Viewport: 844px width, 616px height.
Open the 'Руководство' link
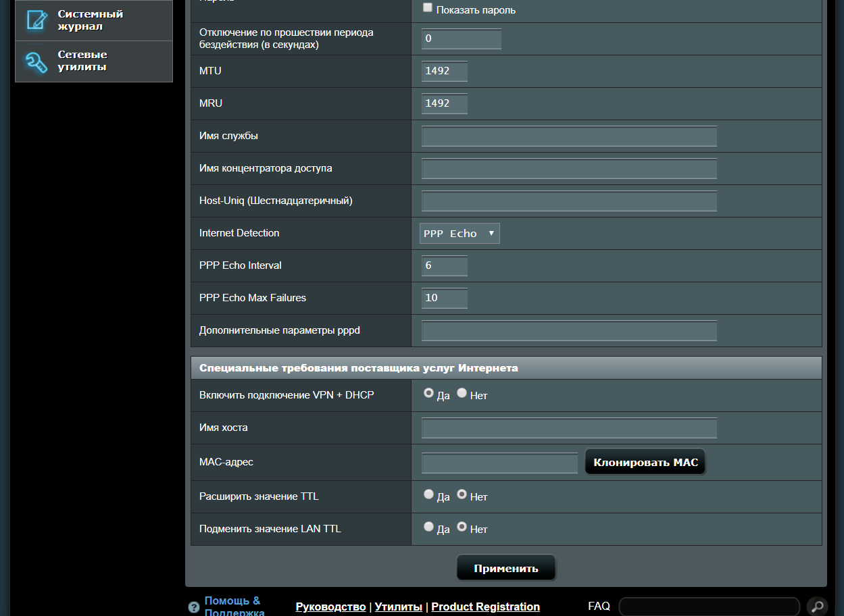point(330,607)
